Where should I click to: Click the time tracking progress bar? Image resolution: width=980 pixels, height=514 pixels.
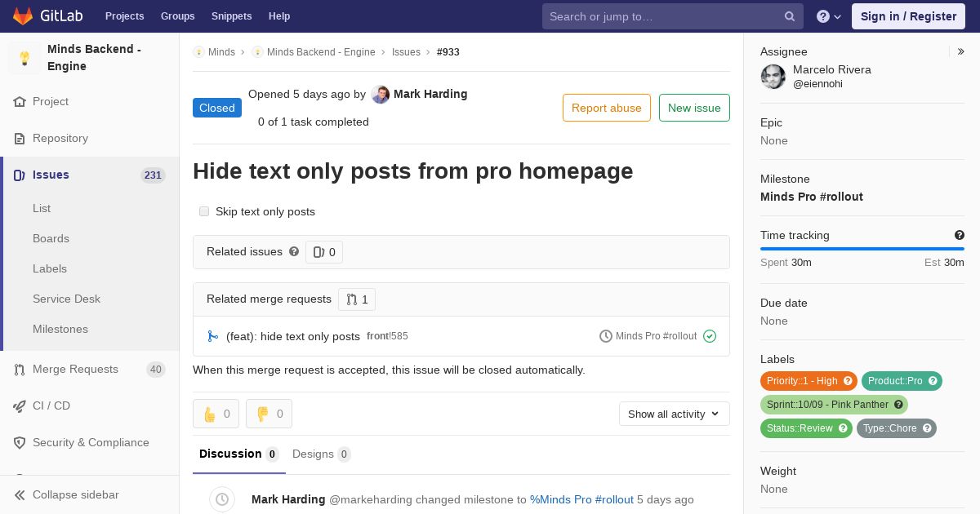point(862,249)
